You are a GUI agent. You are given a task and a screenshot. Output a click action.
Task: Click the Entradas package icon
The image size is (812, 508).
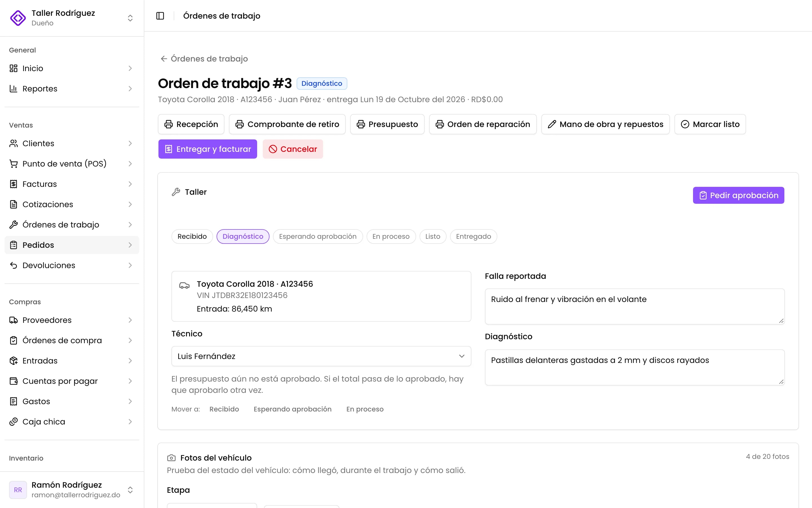[14, 361]
